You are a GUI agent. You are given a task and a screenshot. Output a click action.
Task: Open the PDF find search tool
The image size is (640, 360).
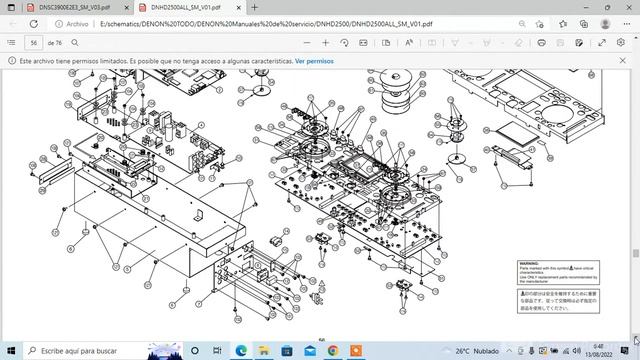pos(75,42)
